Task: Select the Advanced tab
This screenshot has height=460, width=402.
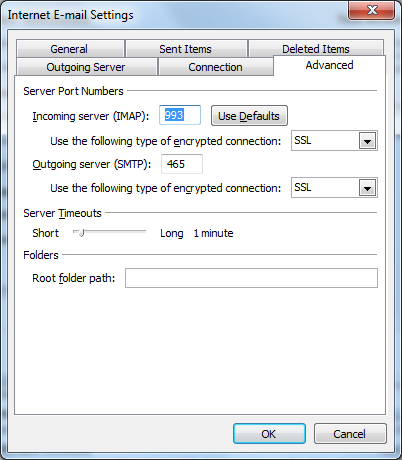Action: (x=329, y=65)
